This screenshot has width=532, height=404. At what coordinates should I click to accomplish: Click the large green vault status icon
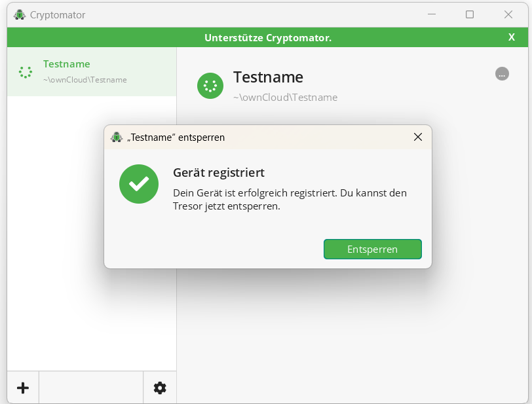[210, 86]
